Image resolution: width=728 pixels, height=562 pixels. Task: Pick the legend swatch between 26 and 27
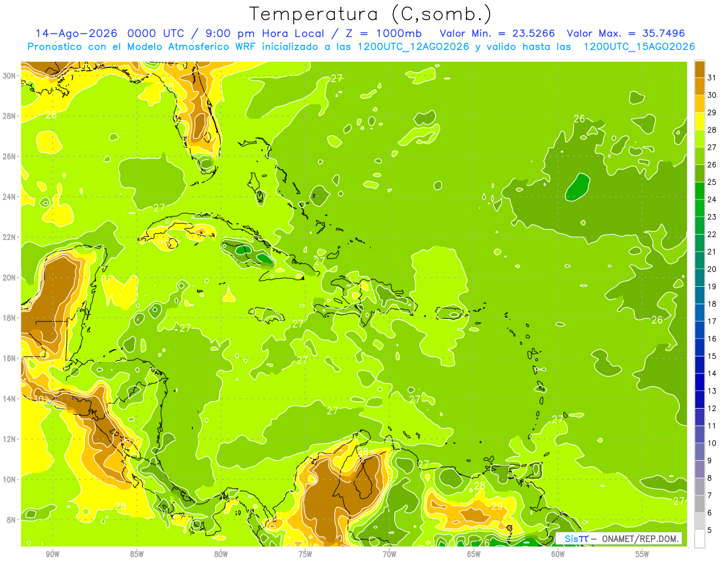coord(699,156)
